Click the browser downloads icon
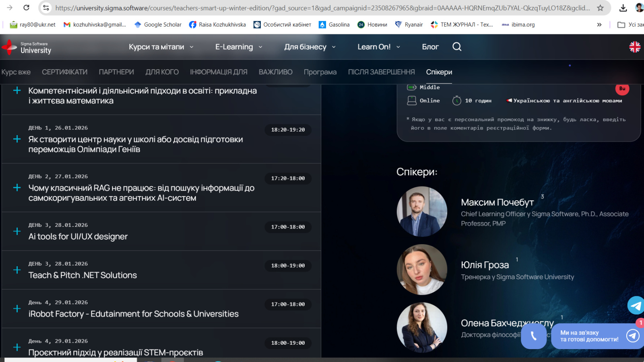This screenshot has width=644, height=362. tap(623, 8)
